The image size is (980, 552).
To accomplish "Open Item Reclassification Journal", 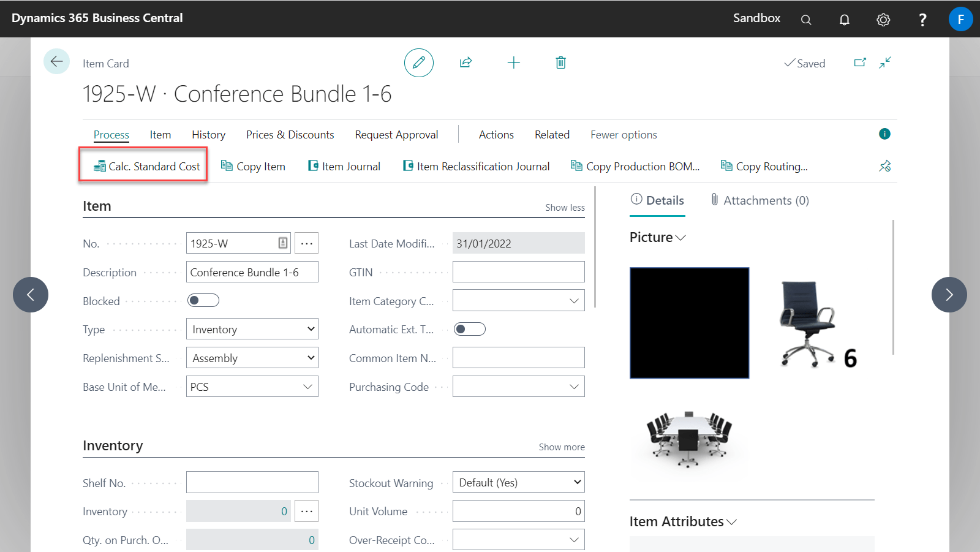I will [x=476, y=167].
